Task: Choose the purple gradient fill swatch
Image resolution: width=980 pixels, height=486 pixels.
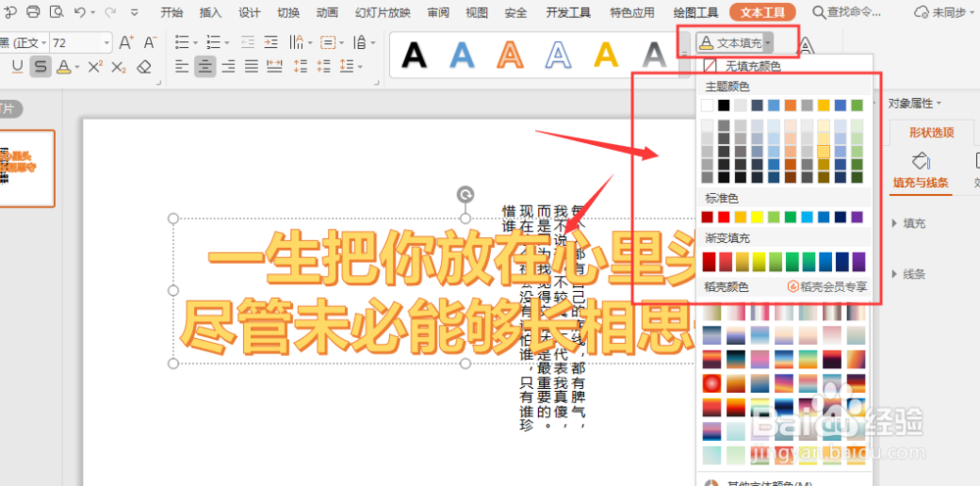Action: 858,262
